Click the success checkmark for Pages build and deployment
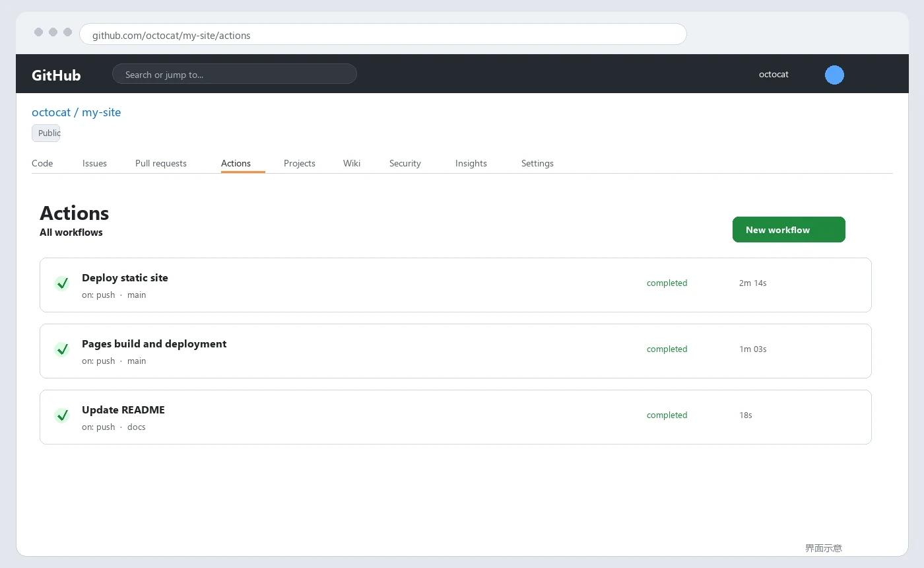The width and height of the screenshot is (924, 568). [x=62, y=349]
